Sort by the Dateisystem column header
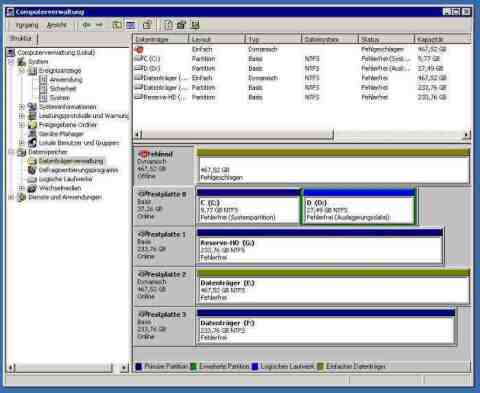 pos(329,39)
